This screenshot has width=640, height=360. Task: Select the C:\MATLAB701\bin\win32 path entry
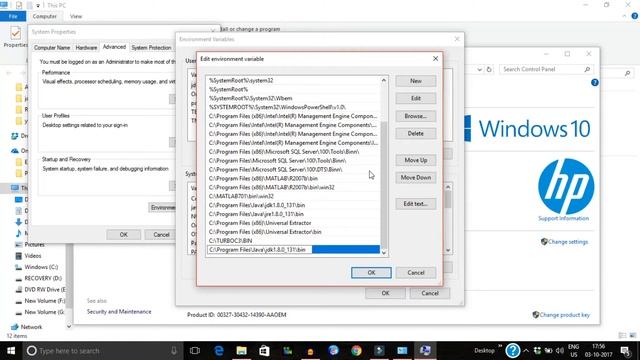coord(293,196)
